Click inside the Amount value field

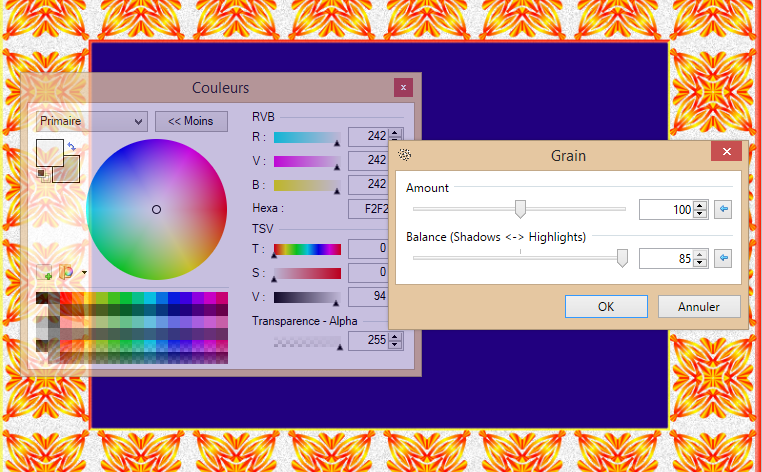point(666,209)
